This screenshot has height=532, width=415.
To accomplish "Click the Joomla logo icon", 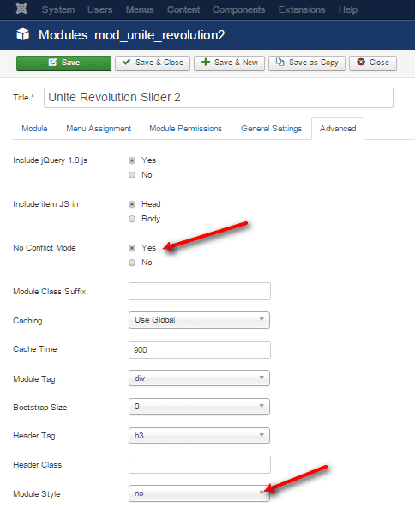I will point(21,9).
